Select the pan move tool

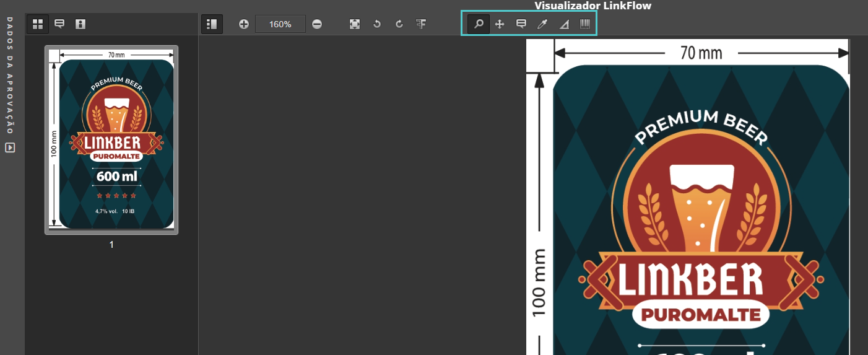500,24
